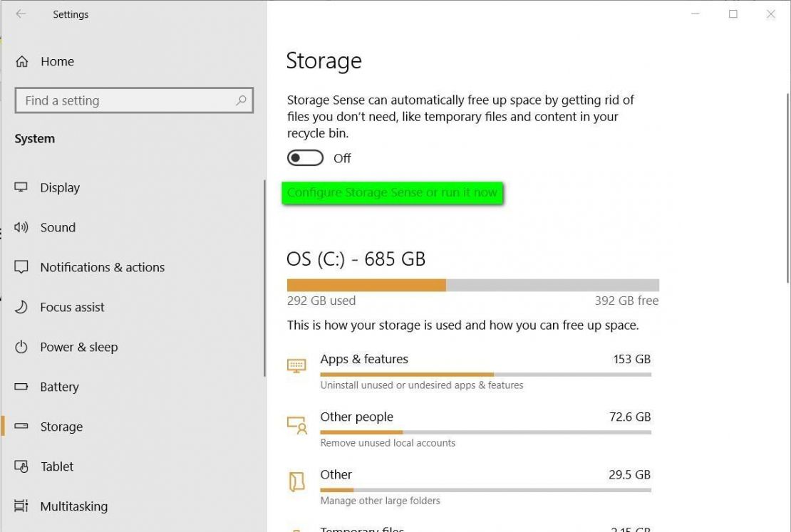Image resolution: width=791 pixels, height=532 pixels.
Task: Click the Multitasking icon
Action: click(19, 506)
